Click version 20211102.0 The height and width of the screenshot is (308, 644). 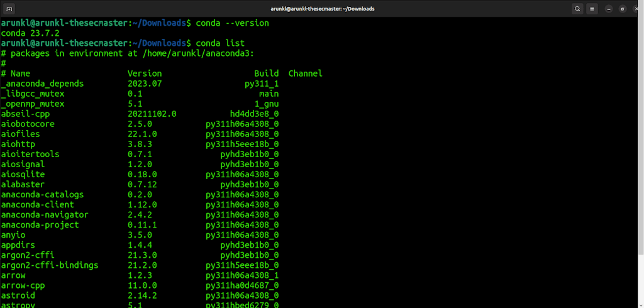tap(152, 114)
